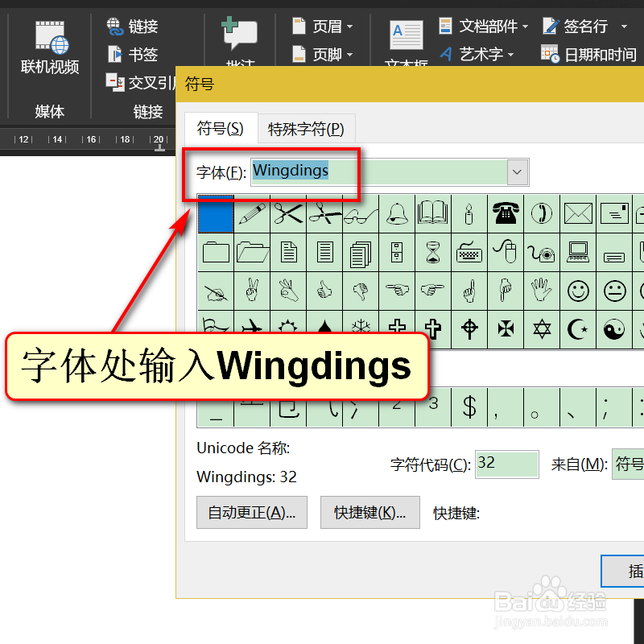Open the 来自(M) source dropdown
The width and height of the screenshot is (644, 644).
(x=628, y=464)
